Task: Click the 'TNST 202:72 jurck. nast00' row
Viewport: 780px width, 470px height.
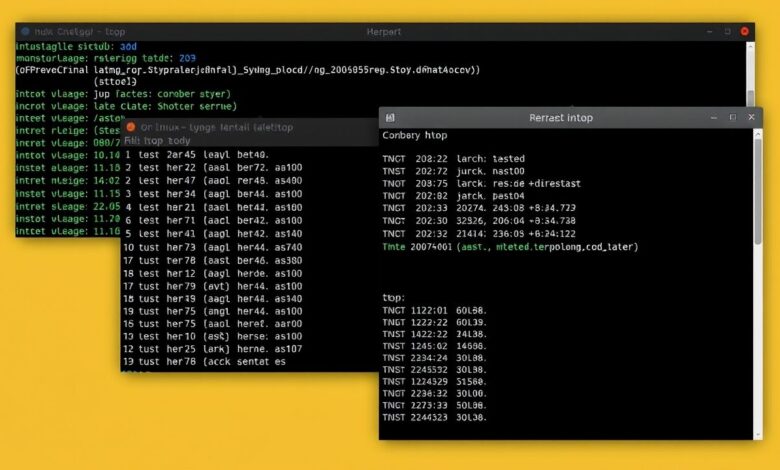Action: pyautogui.click(x=454, y=171)
